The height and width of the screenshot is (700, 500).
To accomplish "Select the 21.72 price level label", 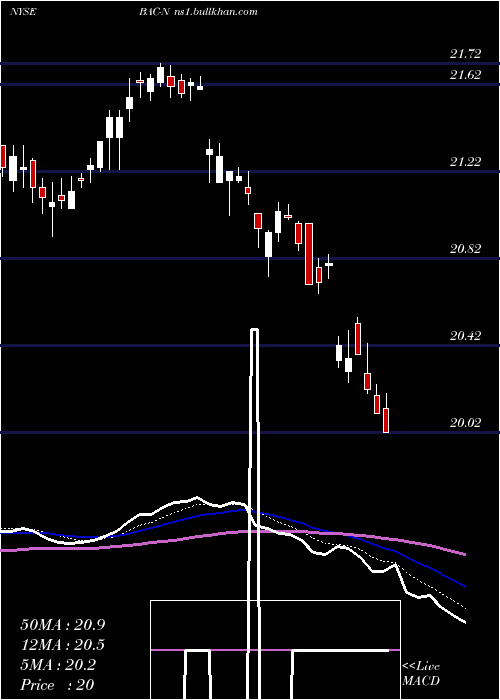I will click(466, 54).
